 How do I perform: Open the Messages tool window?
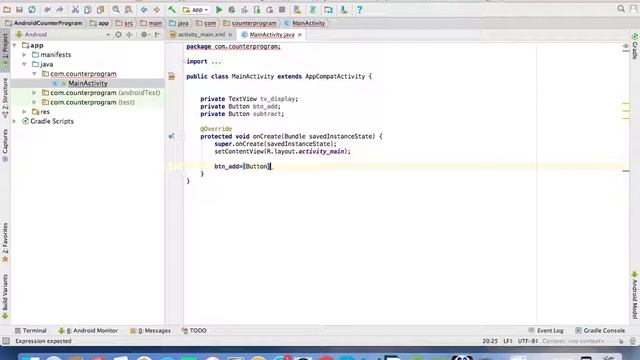click(150, 331)
